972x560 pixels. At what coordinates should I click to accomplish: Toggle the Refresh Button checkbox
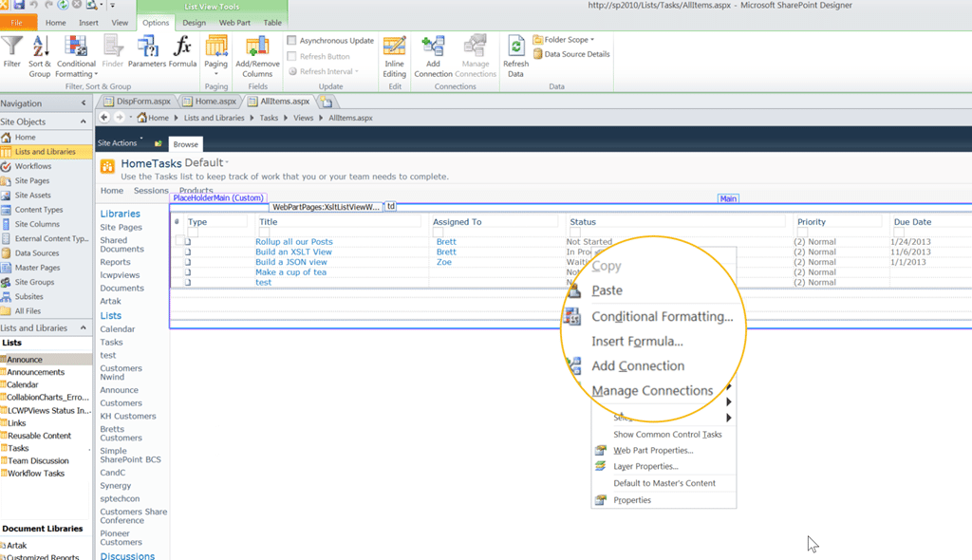[291, 56]
